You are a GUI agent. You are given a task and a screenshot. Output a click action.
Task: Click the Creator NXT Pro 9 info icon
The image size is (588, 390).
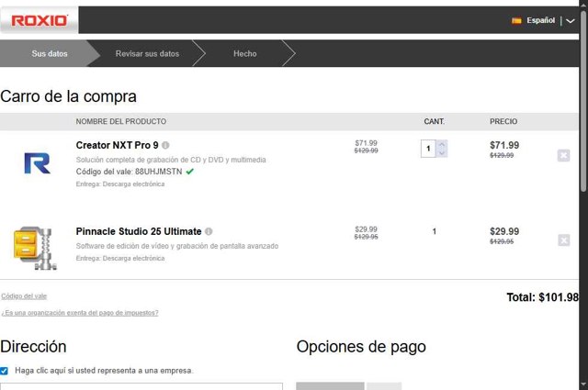pos(165,145)
